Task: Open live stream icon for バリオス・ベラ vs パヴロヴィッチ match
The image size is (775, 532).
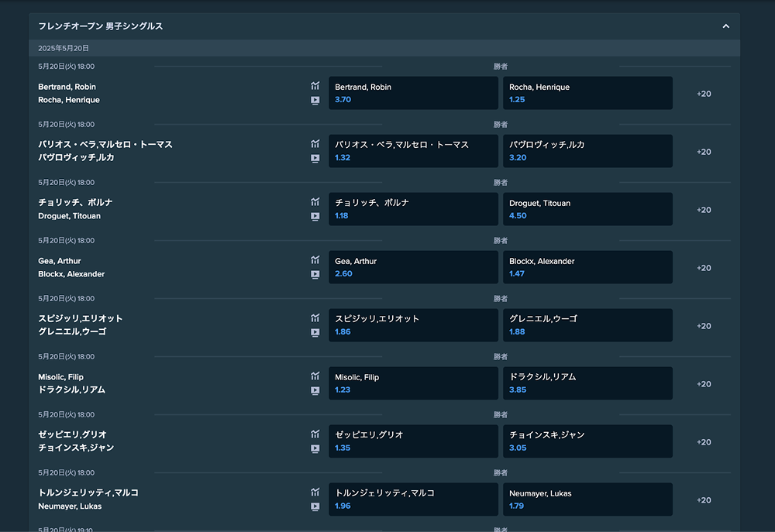Action: click(x=315, y=159)
